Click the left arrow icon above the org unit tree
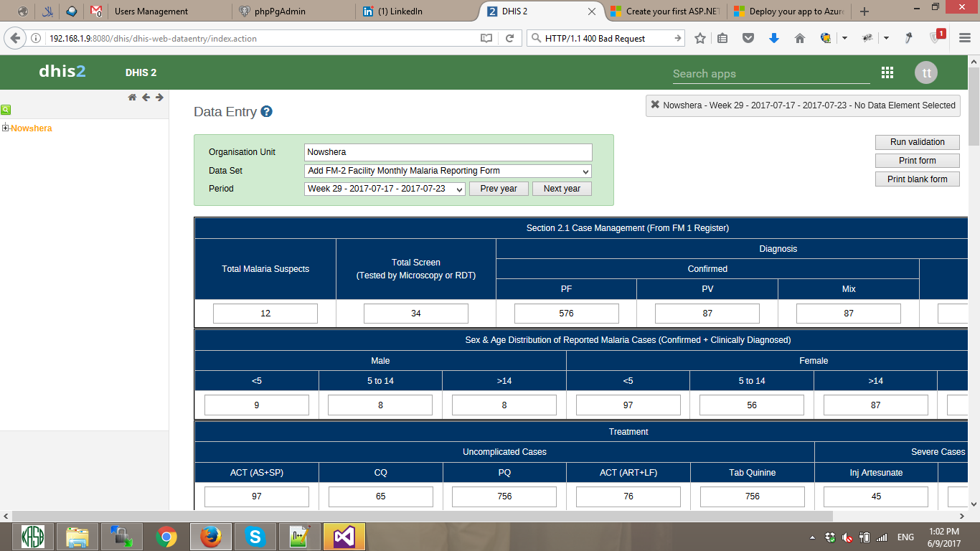The height and width of the screenshot is (551, 980). coord(146,97)
